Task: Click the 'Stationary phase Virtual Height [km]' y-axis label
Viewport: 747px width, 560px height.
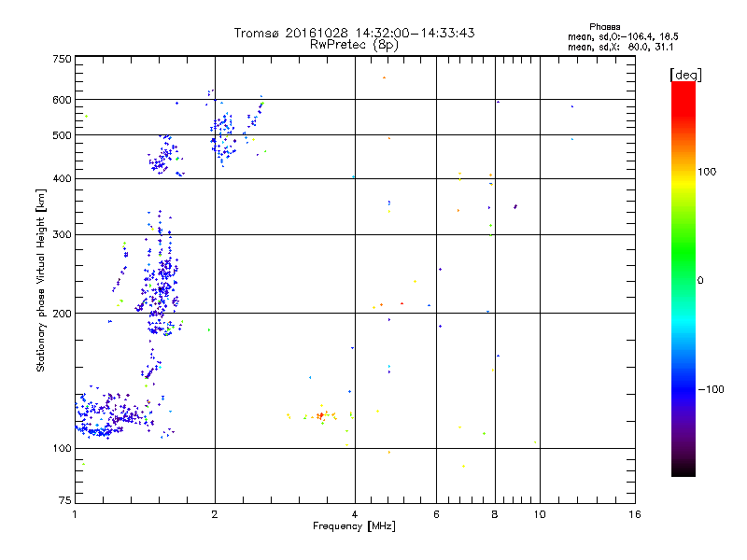Action: point(40,280)
